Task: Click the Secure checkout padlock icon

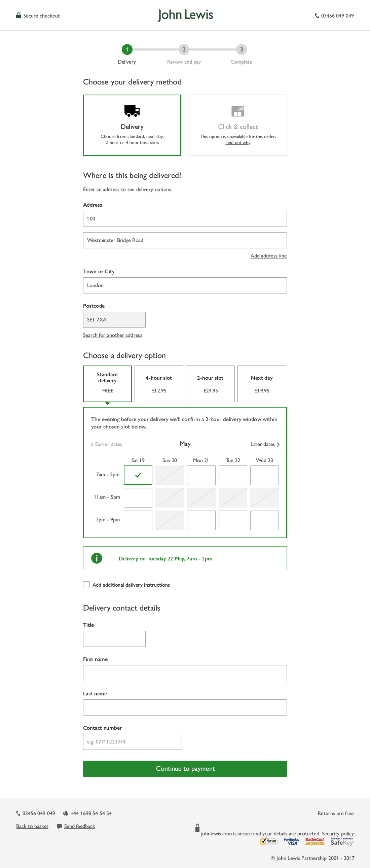Action: (18, 15)
